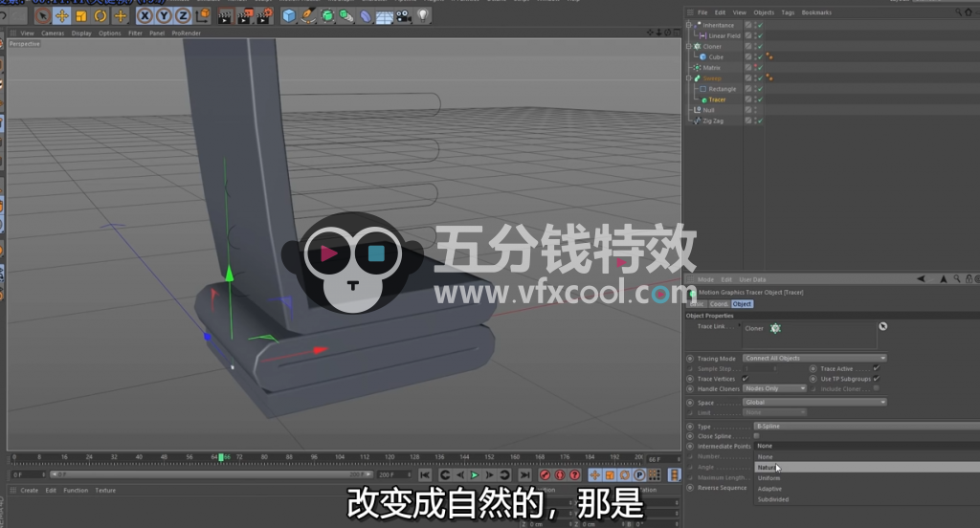
Task: Click the Trace Link picker icon
Action: (x=882, y=327)
